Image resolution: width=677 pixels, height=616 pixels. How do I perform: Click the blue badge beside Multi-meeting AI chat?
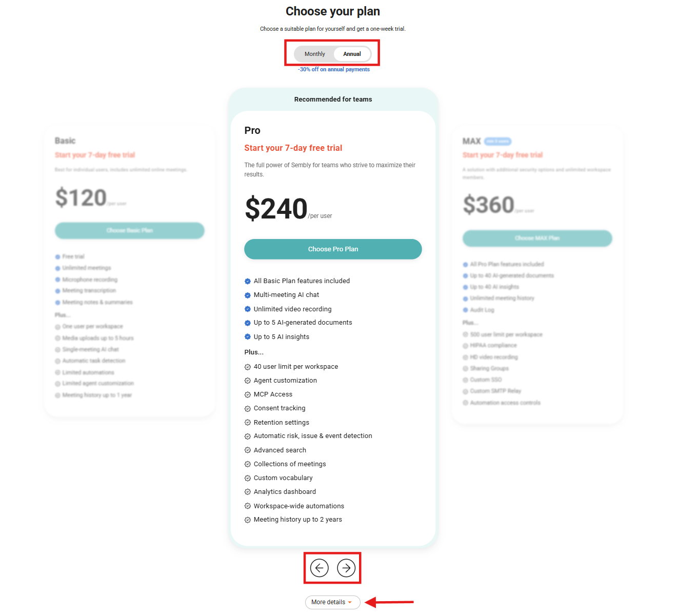click(248, 295)
